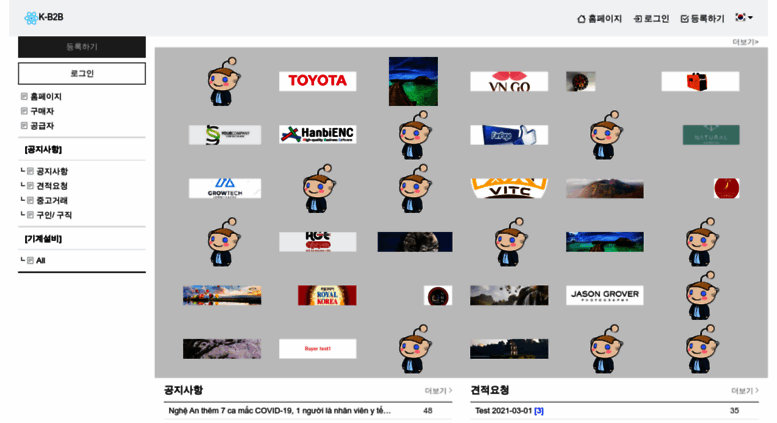Open the night lake temple image

509,349
